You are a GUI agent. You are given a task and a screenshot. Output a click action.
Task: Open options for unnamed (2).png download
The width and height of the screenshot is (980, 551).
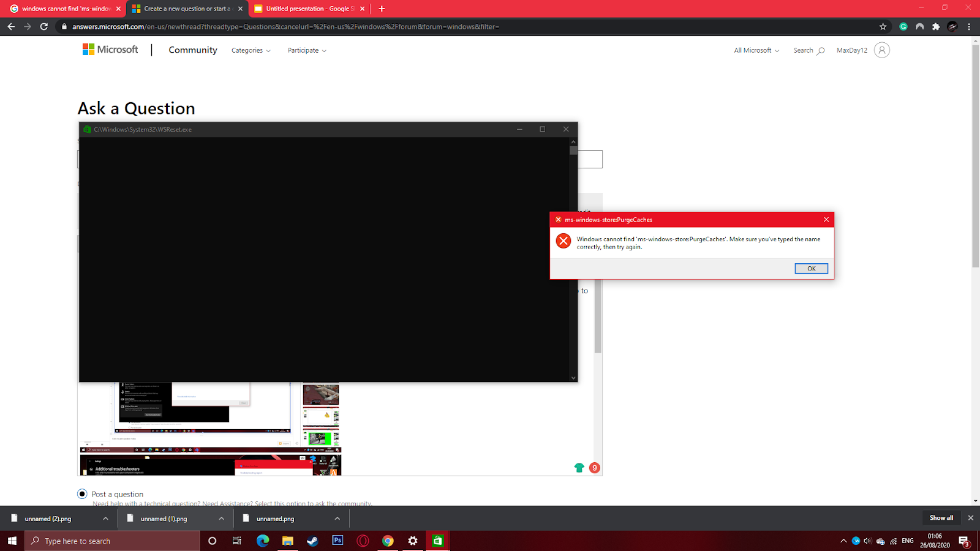105,519
